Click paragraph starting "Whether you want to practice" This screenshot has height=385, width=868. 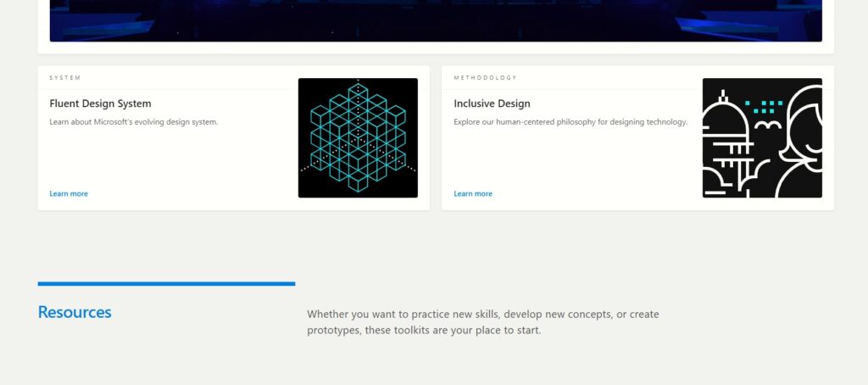tap(483, 322)
